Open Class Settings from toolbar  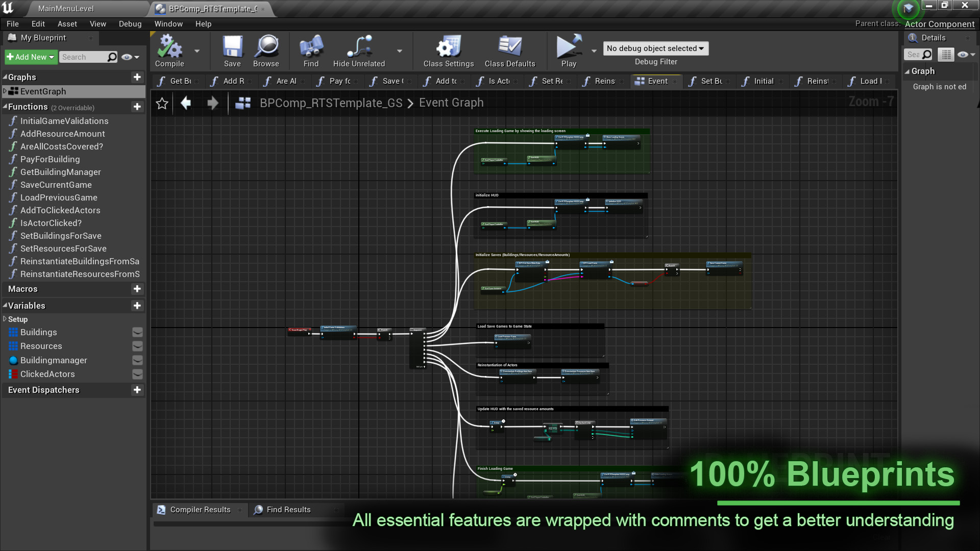tap(448, 47)
